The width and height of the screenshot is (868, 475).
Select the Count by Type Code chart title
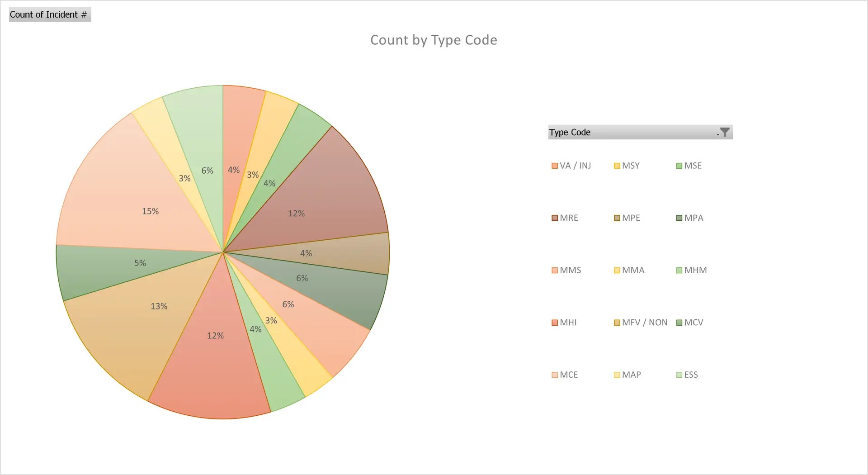(x=434, y=40)
